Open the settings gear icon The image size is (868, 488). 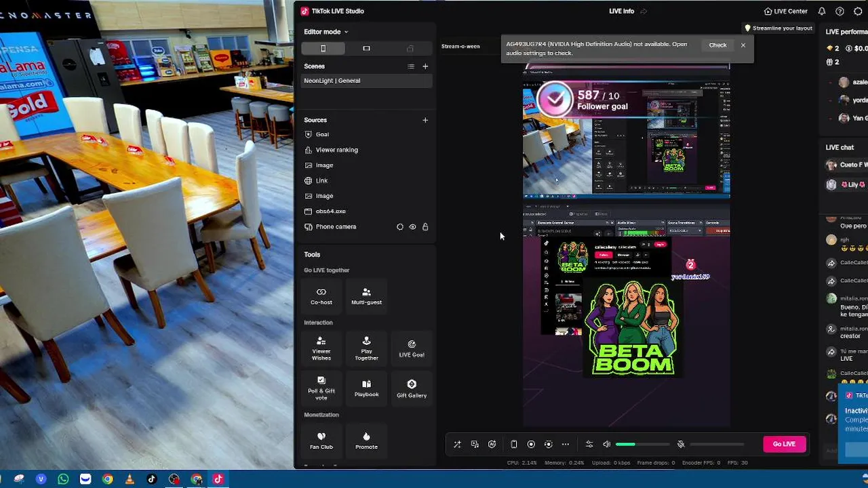coord(858,12)
